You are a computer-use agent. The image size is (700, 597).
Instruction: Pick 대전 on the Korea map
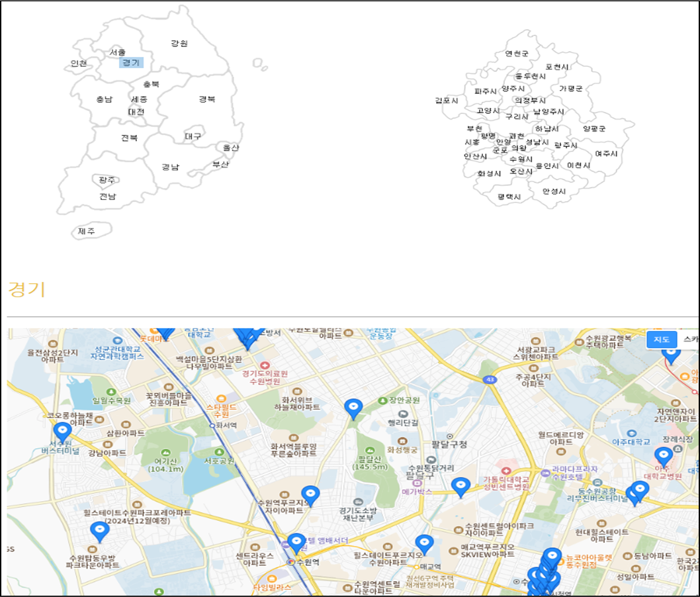136,112
